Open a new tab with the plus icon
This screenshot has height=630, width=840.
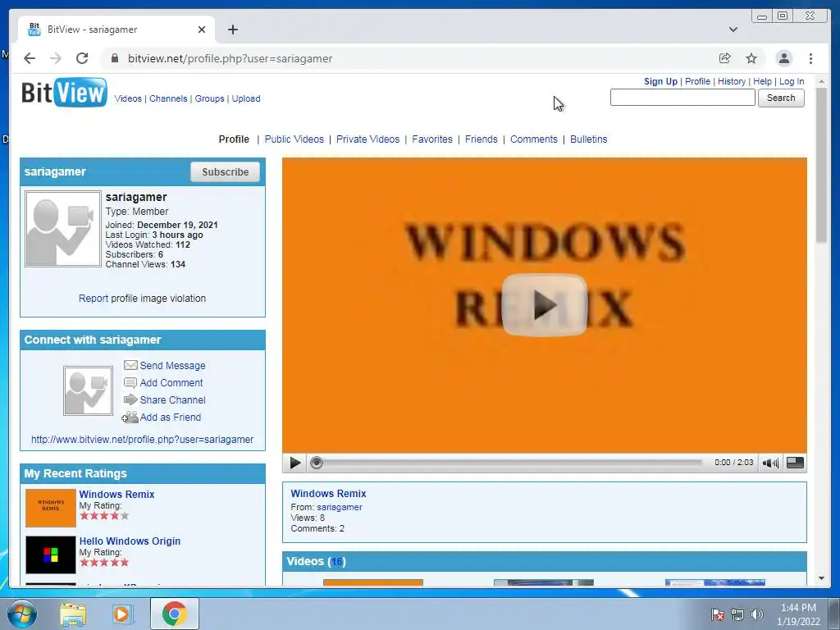[232, 30]
